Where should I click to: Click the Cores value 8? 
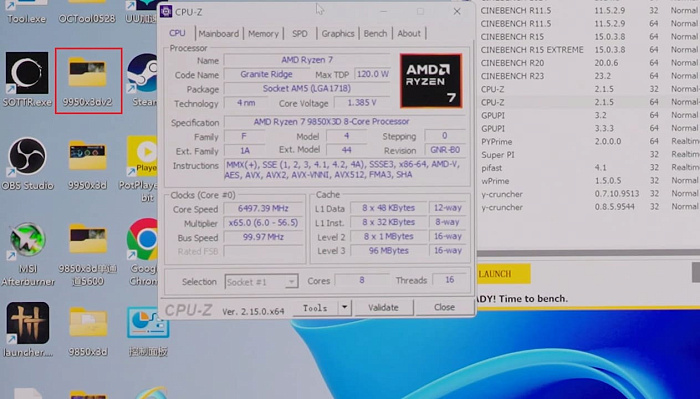point(362,280)
